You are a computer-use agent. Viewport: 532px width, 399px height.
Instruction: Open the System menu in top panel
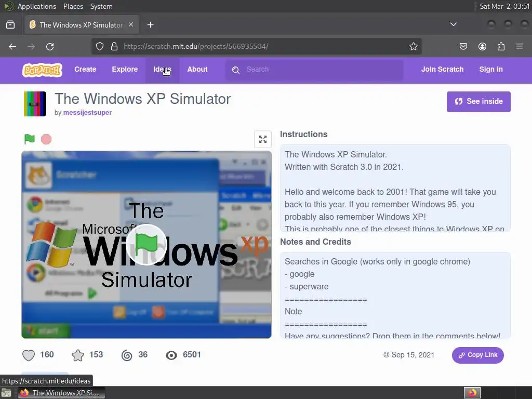(101, 6)
